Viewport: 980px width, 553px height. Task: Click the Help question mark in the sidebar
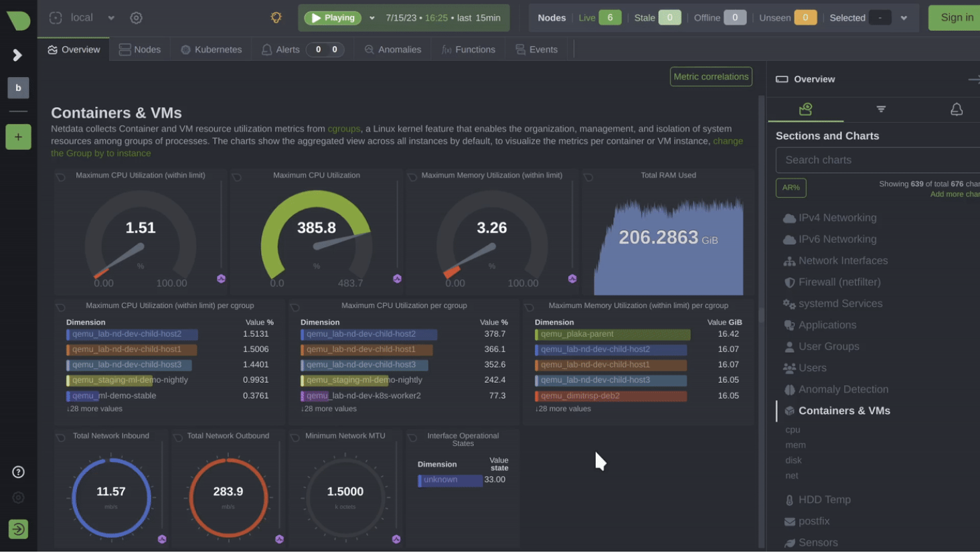[18, 472]
